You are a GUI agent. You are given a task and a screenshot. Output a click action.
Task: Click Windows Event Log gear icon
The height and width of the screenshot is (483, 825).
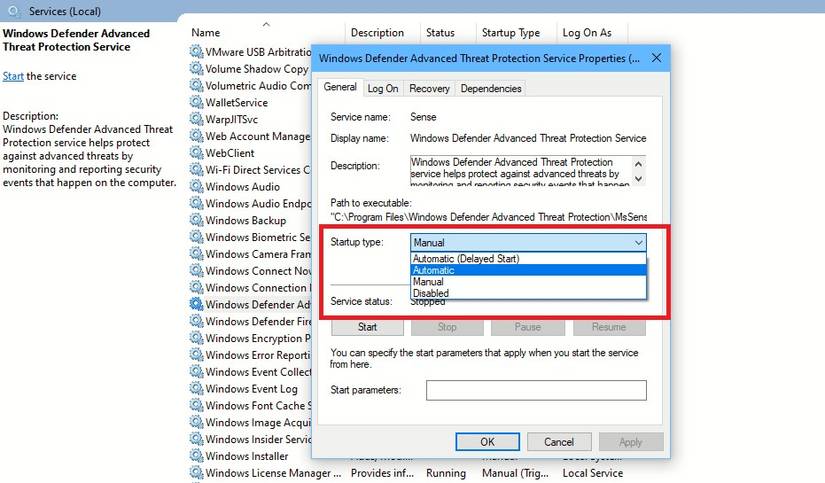coord(196,388)
